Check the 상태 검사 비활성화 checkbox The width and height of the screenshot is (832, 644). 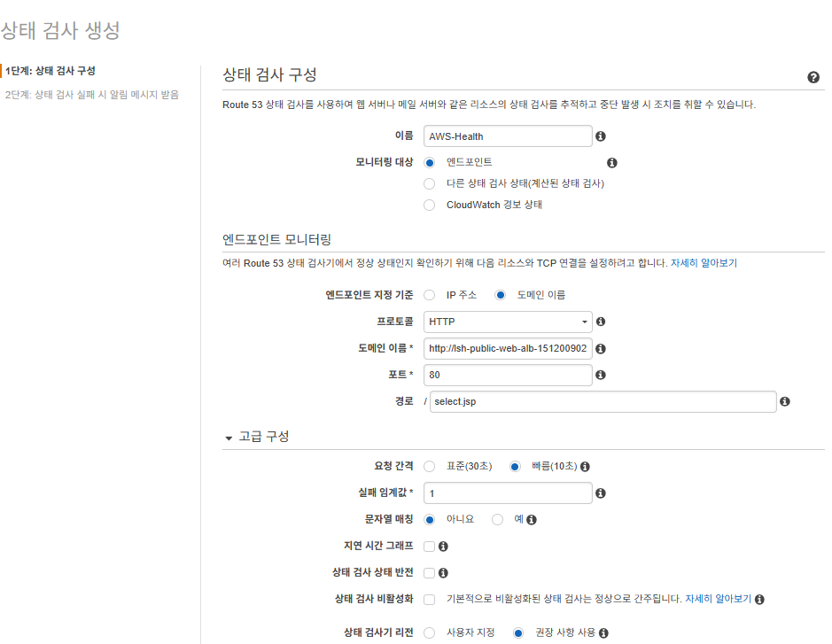click(x=429, y=600)
